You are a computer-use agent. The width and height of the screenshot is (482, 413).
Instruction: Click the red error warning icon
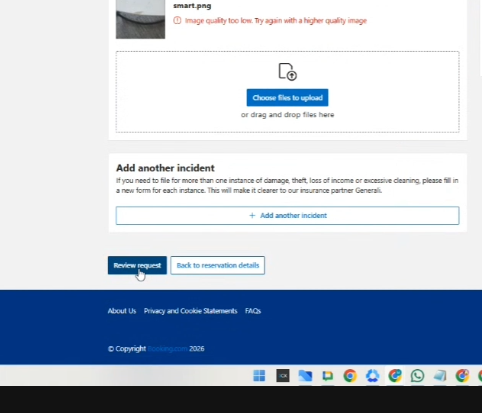[x=177, y=20]
